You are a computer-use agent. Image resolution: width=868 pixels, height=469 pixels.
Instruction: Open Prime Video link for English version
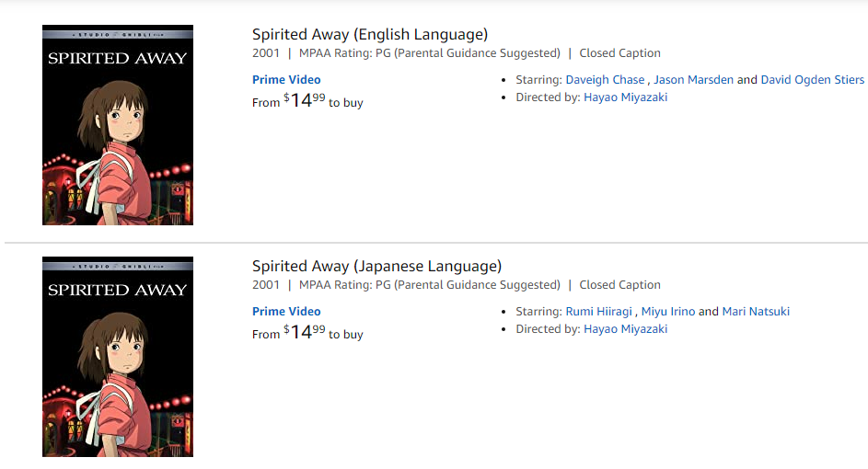tap(286, 80)
